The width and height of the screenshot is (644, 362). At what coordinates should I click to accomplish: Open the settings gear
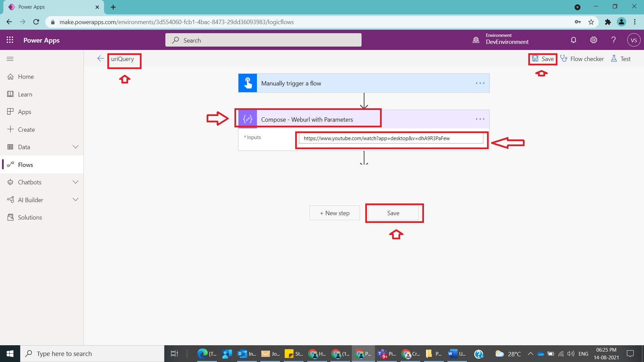593,40
